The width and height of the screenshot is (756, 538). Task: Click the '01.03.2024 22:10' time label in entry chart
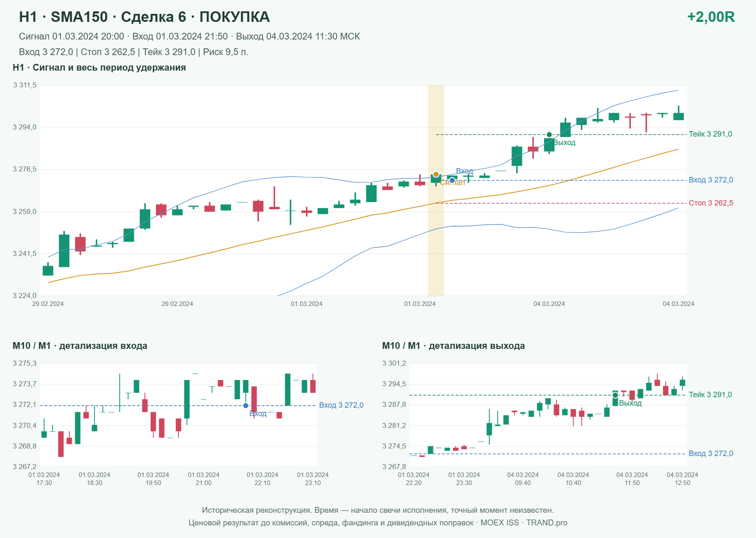(x=262, y=479)
